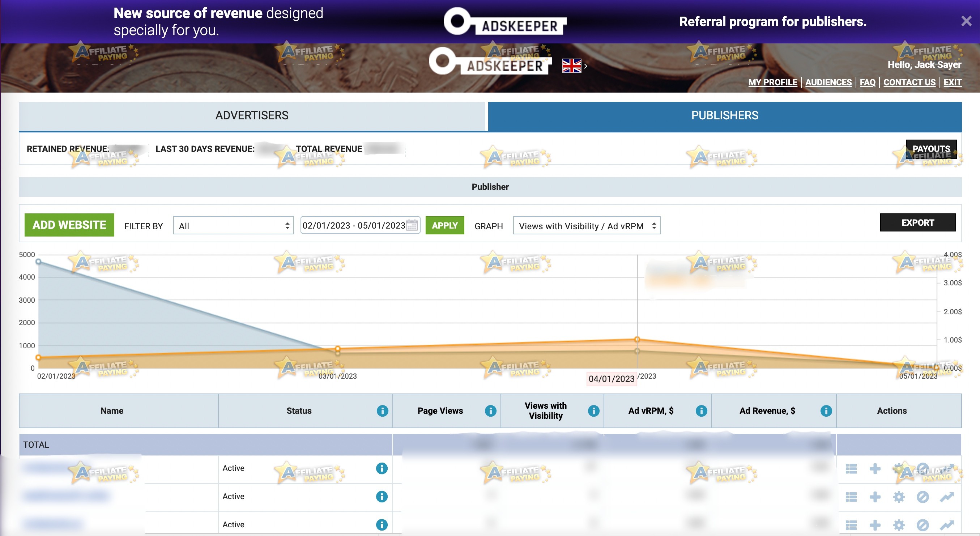Click the plus icon in third Active row
The image size is (980, 536).
(875, 525)
